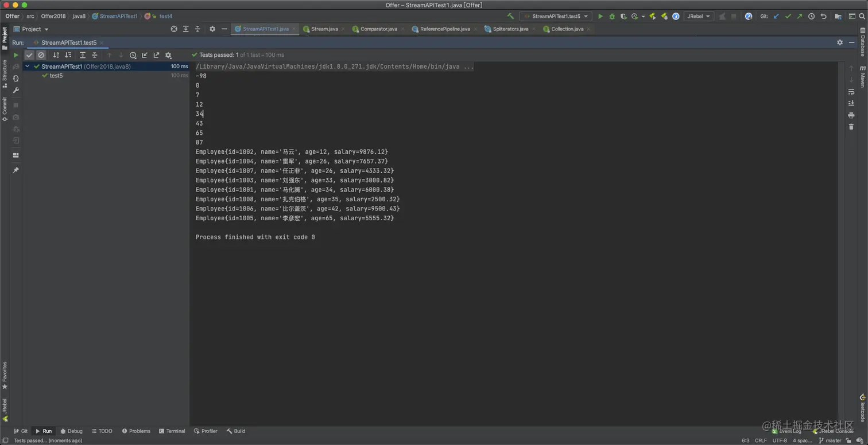The image size is (868, 445).
Task: Show Git history clock icon
Action: point(812,17)
